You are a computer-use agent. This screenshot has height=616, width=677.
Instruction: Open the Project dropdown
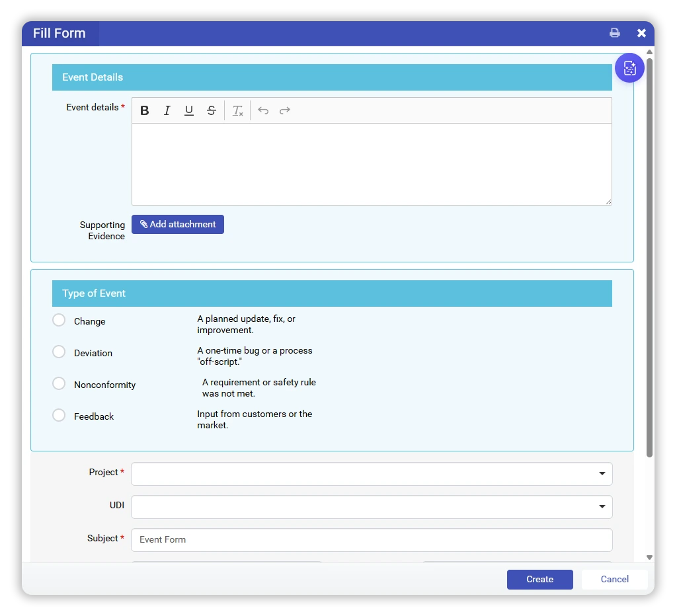(602, 473)
